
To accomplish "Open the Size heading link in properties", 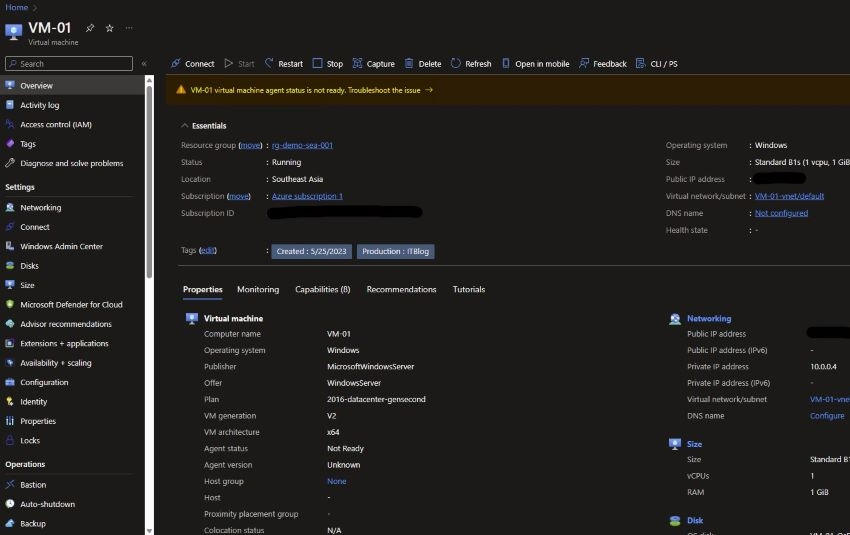I will pyautogui.click(x=694, y=444).
